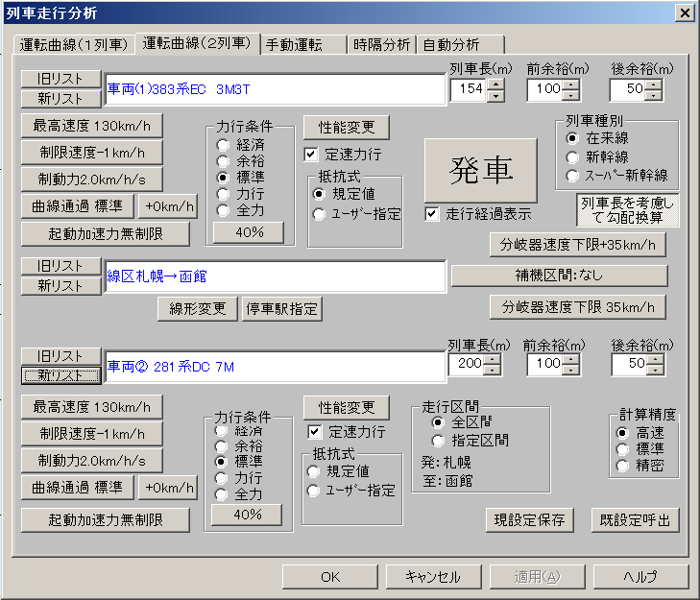Decrease train 1 後余裕 with down arrow
Image resolution: width=700 pixels, height=600 pixels.
pyautogui.click(x=654, y=96)
